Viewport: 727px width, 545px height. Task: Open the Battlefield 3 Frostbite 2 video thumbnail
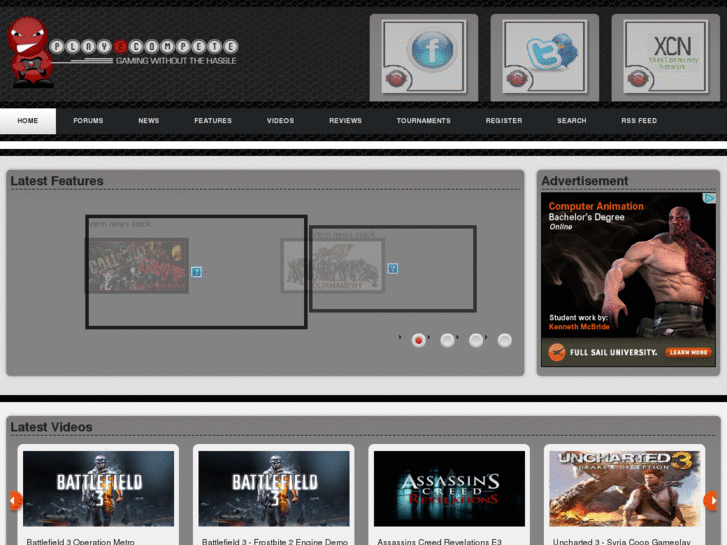274,488
